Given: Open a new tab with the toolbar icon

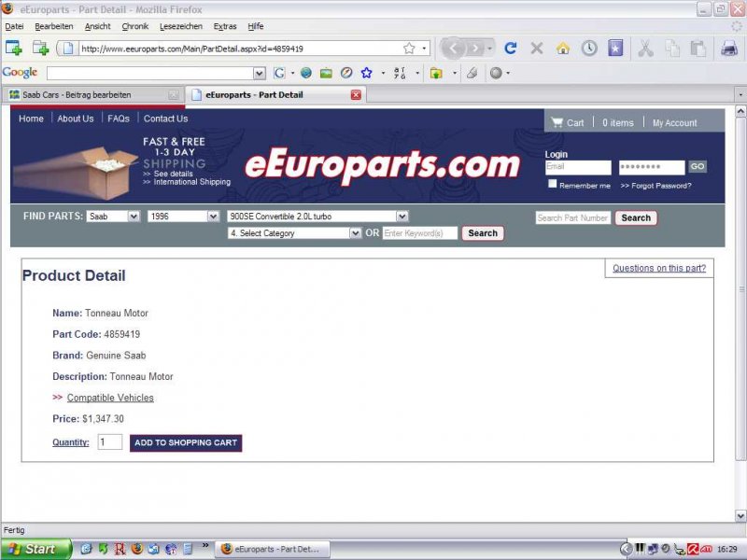Looking at the screenshot, I should pos(40,49).
